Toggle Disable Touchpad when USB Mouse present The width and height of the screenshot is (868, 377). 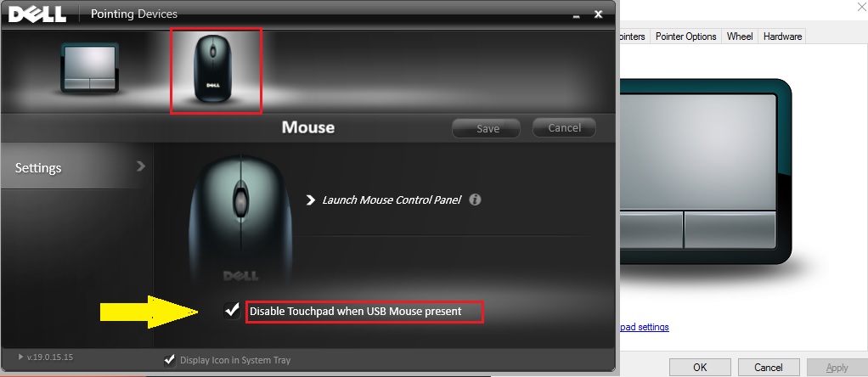[232, 311]
